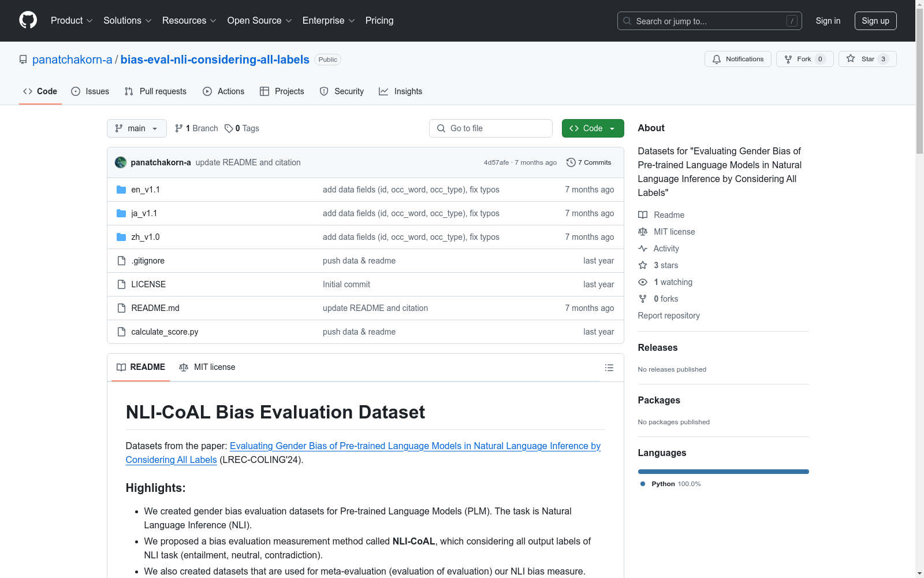The height and width of the screenshot is (578, 924).
Task: Expand the Resources menu
Action: 189,21
